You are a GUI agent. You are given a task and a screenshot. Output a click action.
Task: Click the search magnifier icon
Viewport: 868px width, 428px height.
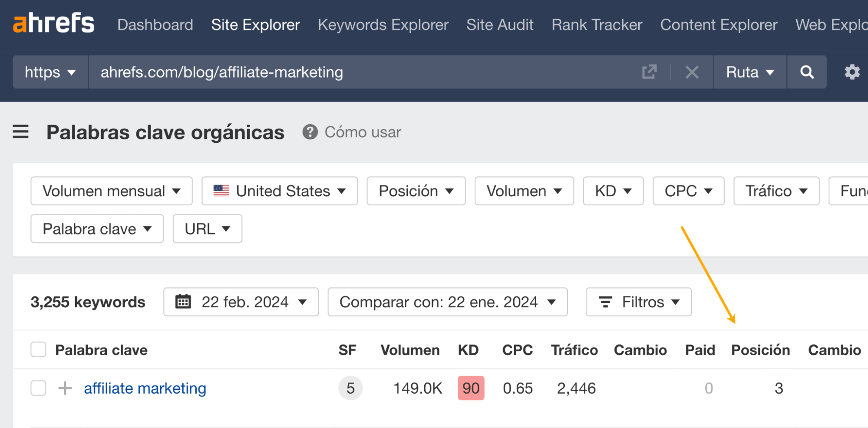807,72
